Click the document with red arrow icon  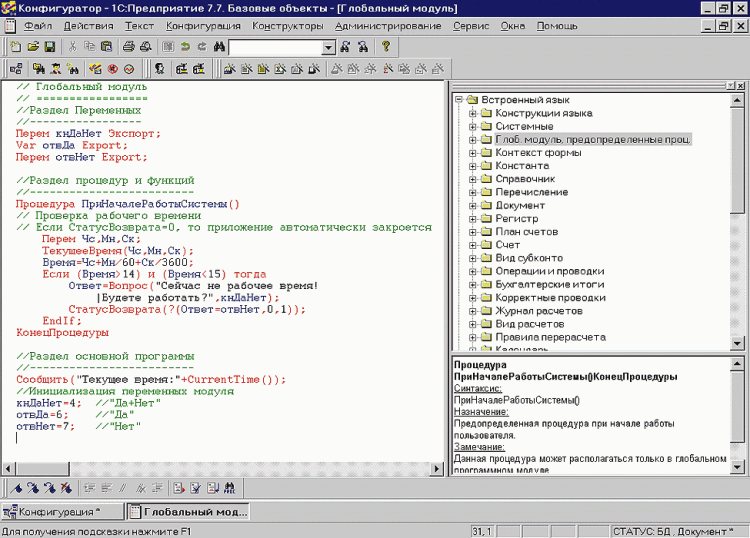point(179,488)
